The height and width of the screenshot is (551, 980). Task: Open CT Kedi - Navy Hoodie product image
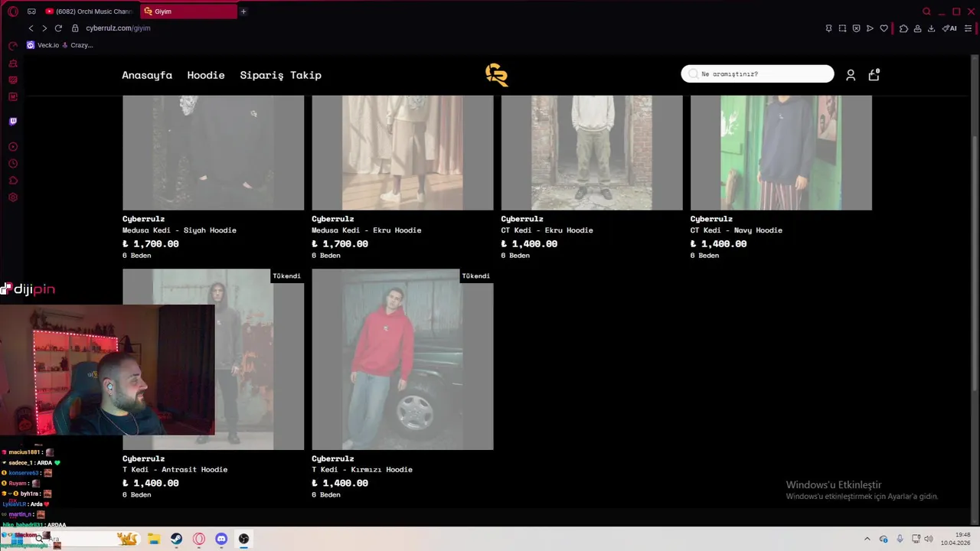[781, 152]
